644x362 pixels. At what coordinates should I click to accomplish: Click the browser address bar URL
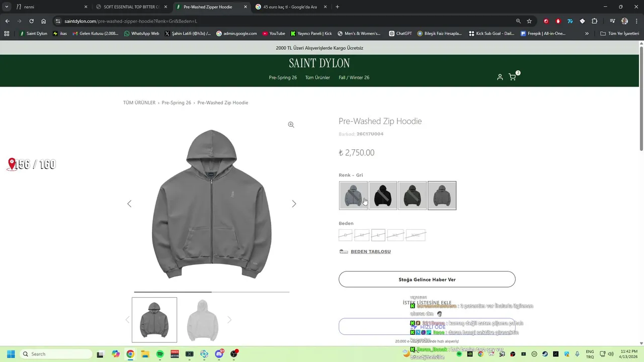click(x=131, y=21)
